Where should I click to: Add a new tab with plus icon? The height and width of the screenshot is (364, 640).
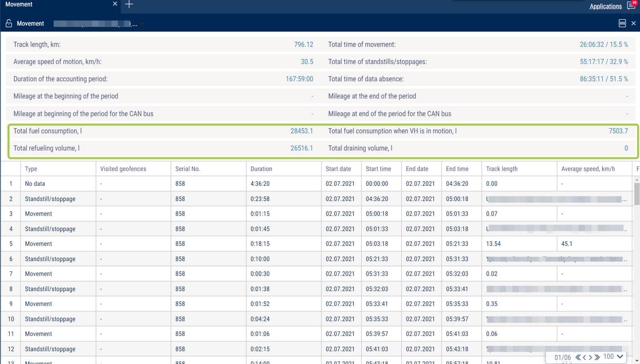pyautogui.click(x=129, y=4)
